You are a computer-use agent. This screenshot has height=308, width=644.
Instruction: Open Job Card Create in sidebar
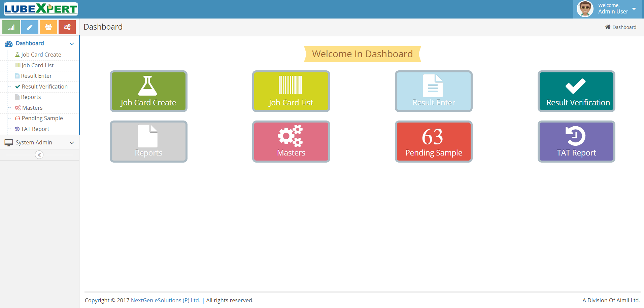pyautogui.click(x=41, y=55)
